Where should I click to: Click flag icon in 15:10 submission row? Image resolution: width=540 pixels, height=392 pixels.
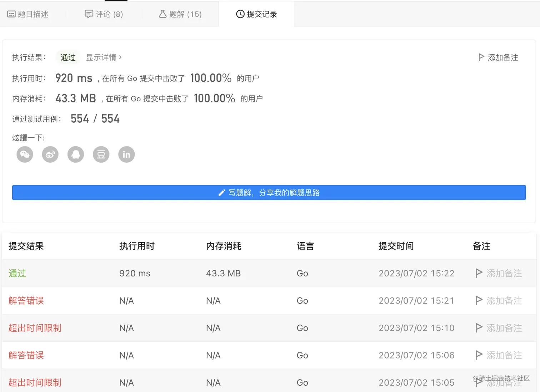(479, 328)
